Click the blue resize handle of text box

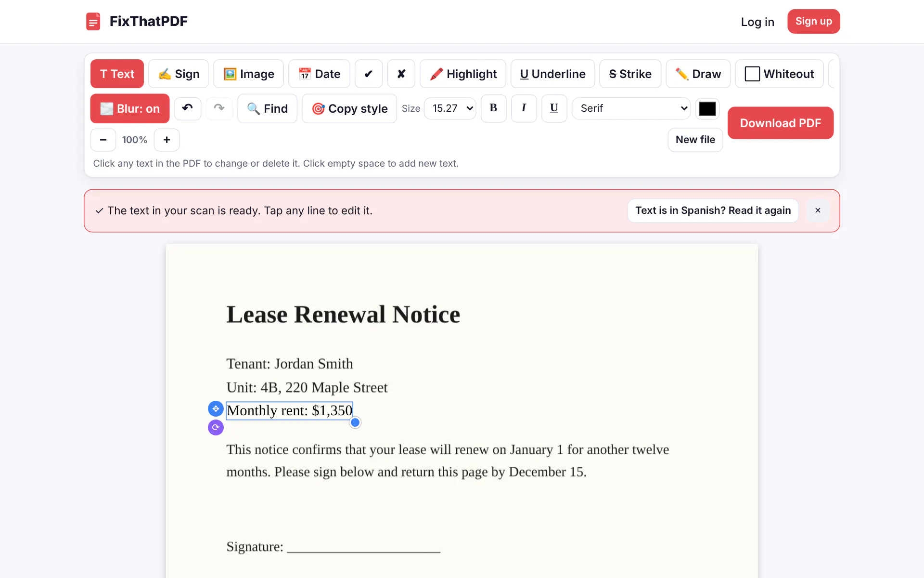355,422
